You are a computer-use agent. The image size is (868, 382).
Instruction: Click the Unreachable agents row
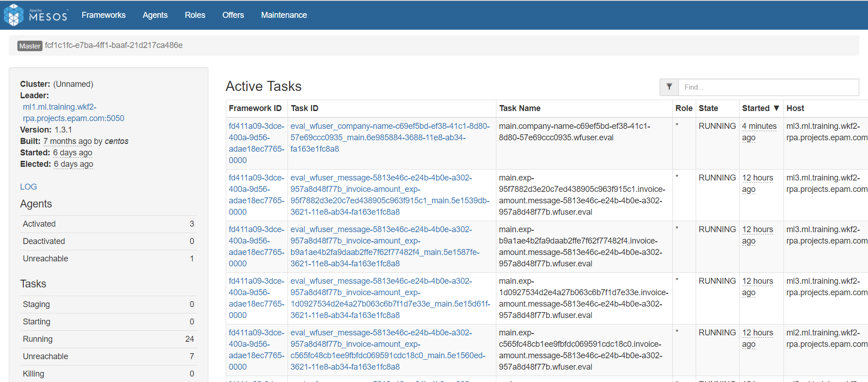click(108, 259)
